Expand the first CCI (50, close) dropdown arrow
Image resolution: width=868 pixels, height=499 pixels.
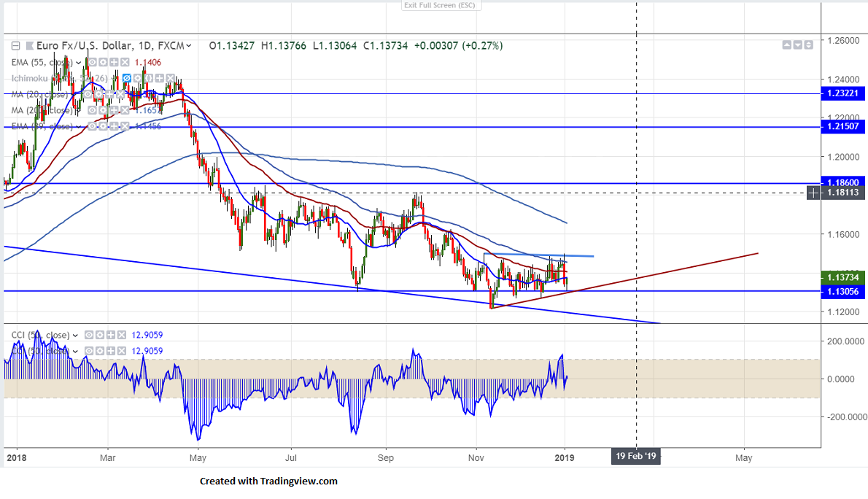[75, 335]
